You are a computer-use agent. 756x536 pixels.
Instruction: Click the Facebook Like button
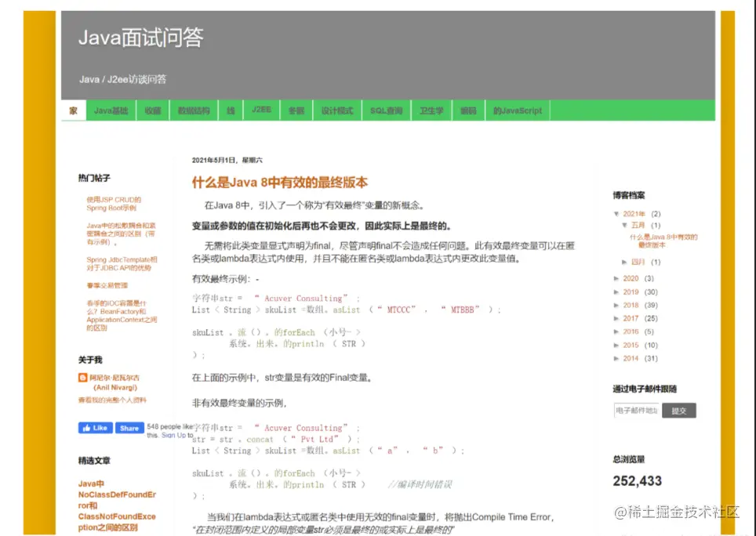[x=96, y=428]
